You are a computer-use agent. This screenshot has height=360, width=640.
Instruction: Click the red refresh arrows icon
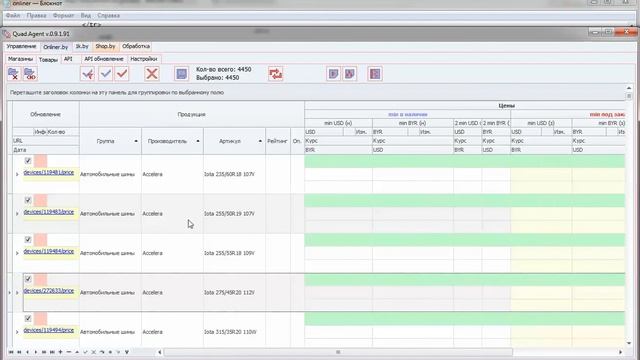[276, 74]
